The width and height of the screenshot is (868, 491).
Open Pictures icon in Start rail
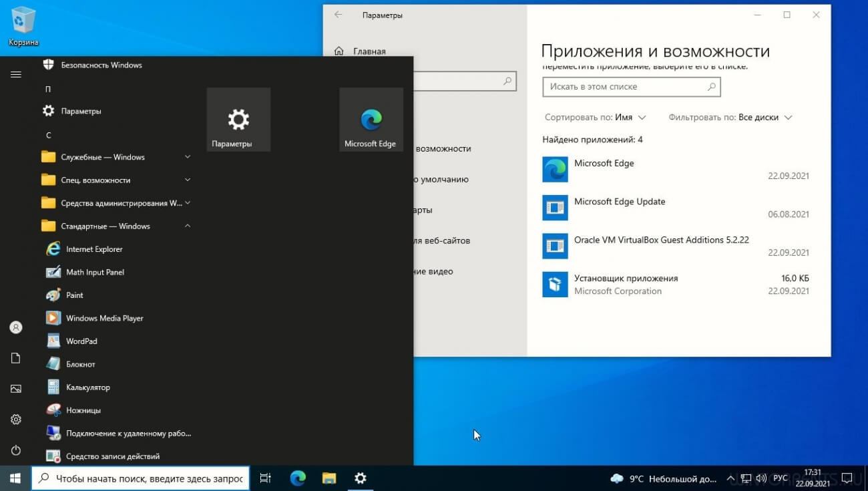coord(16,389)
